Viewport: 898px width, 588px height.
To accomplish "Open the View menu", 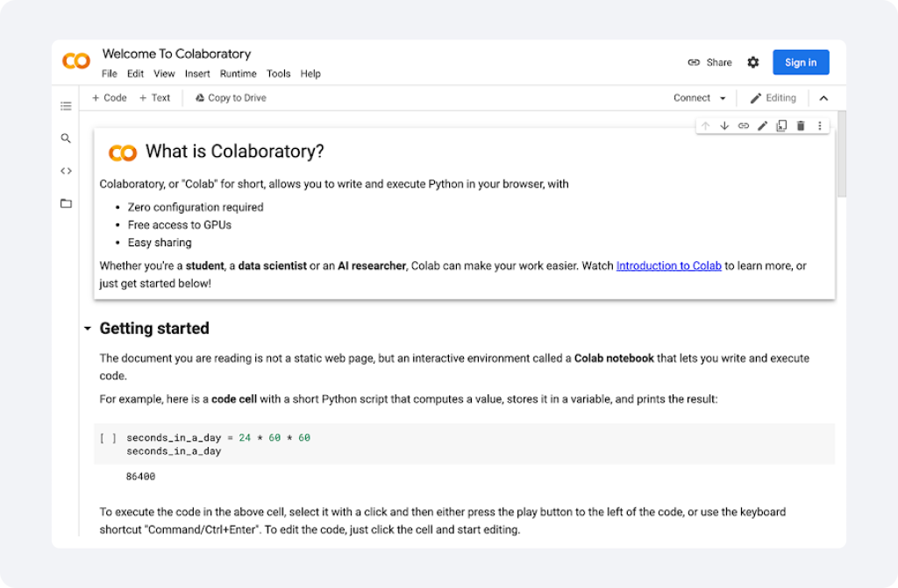I will pyautogui.click(x=164, y=74).
